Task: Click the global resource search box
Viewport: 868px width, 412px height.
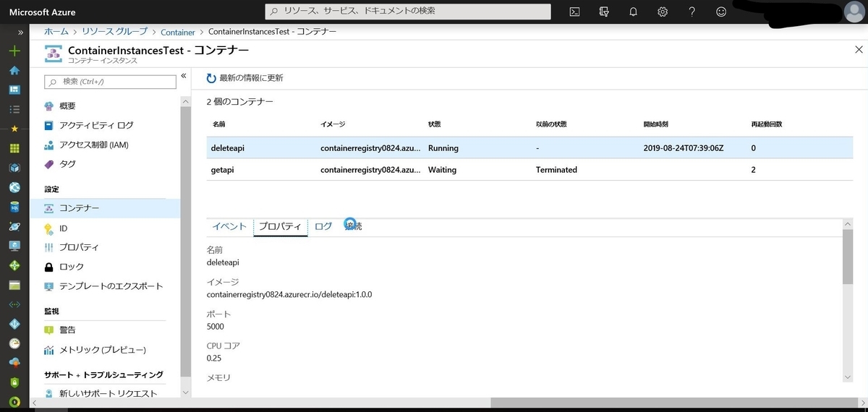Action: pos(407,12)
